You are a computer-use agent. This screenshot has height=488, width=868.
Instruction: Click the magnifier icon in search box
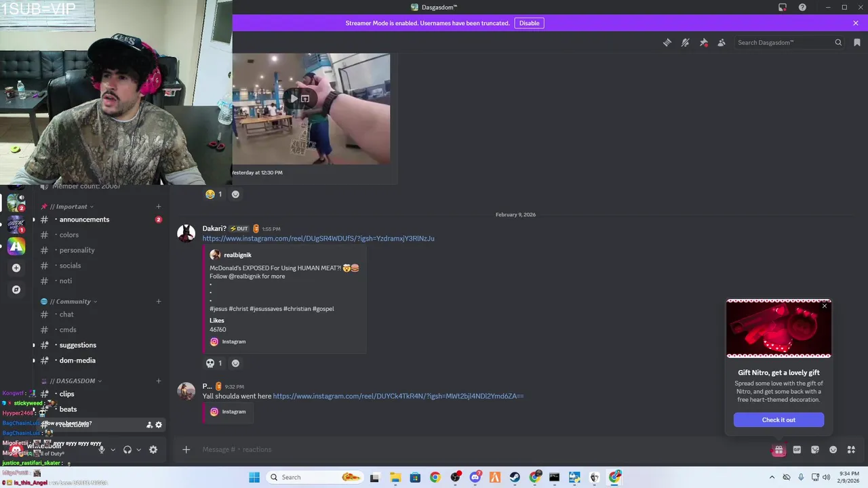pyautogui.click(x=838, y=43)
